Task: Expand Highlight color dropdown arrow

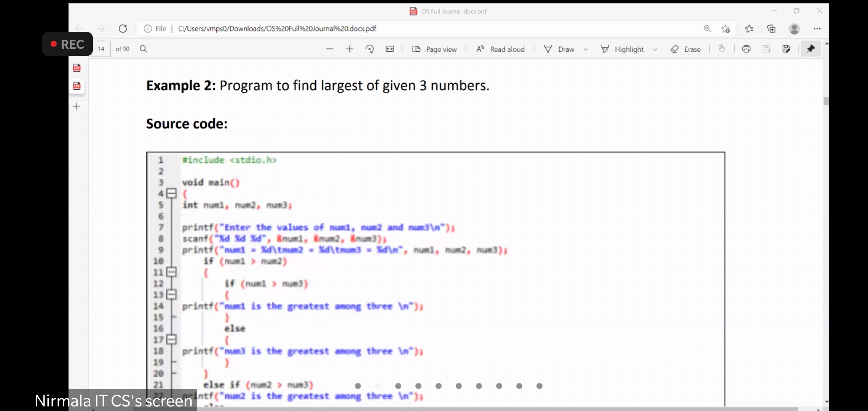Action: pyautogui.click(x=655, y=49)
